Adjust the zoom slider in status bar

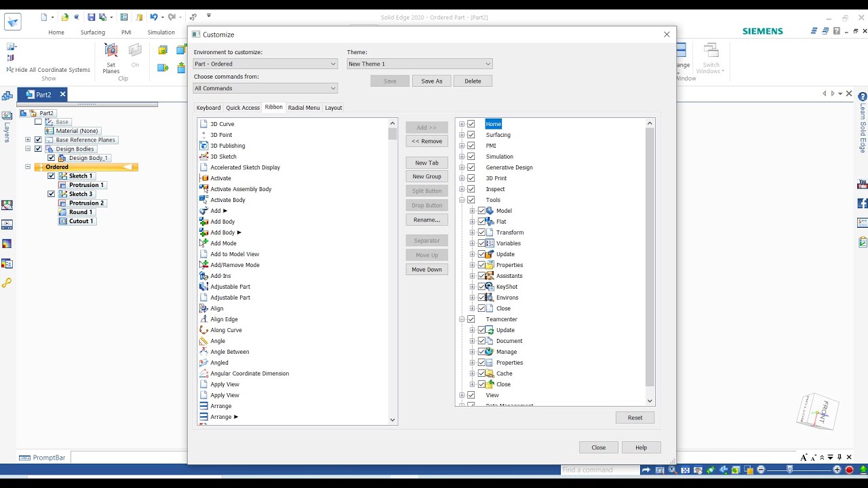pos(789,470)
